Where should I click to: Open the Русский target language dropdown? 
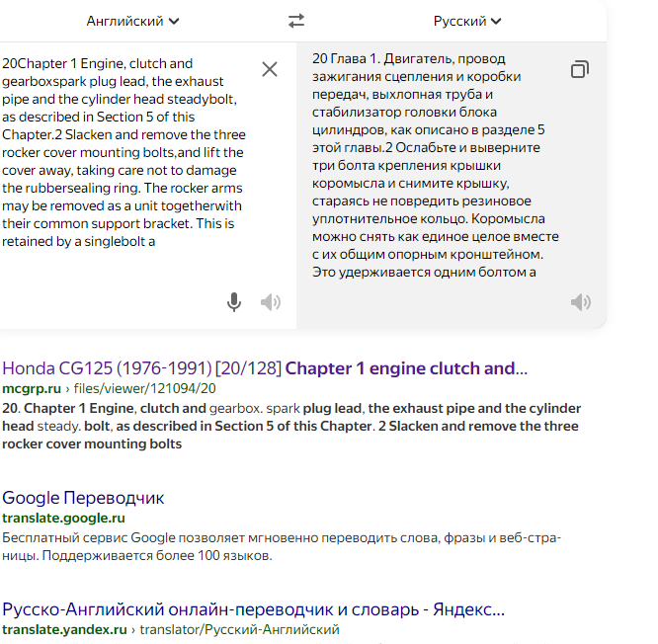click(467, 21)
